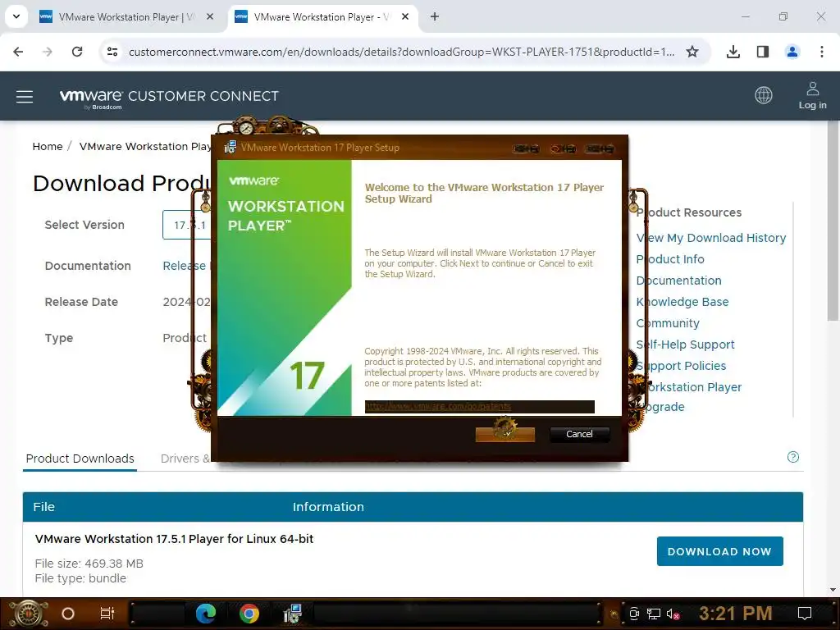The height and width of the screenshot is (630, 840).
Task: Open the notification center icon
Action: coord(805,614)
